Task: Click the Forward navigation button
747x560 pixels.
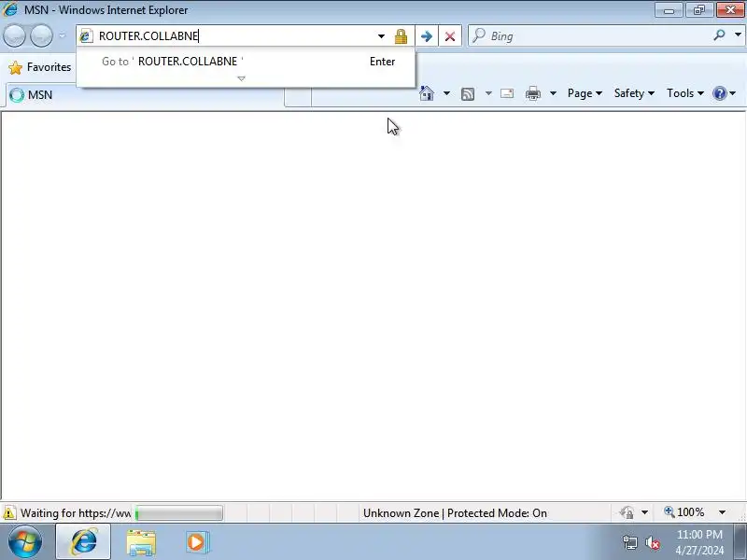Action: tap(41, 35)
